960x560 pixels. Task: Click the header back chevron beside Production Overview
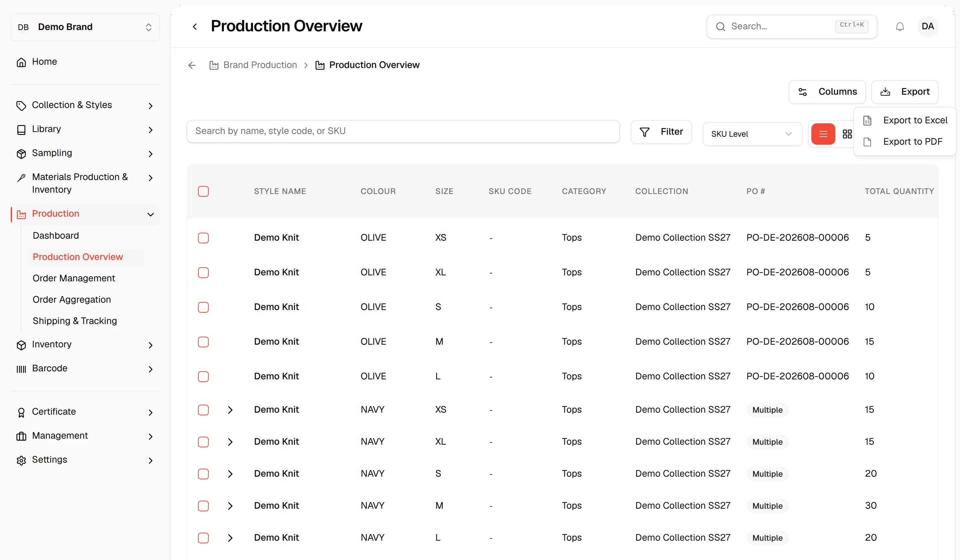point(195,27)
